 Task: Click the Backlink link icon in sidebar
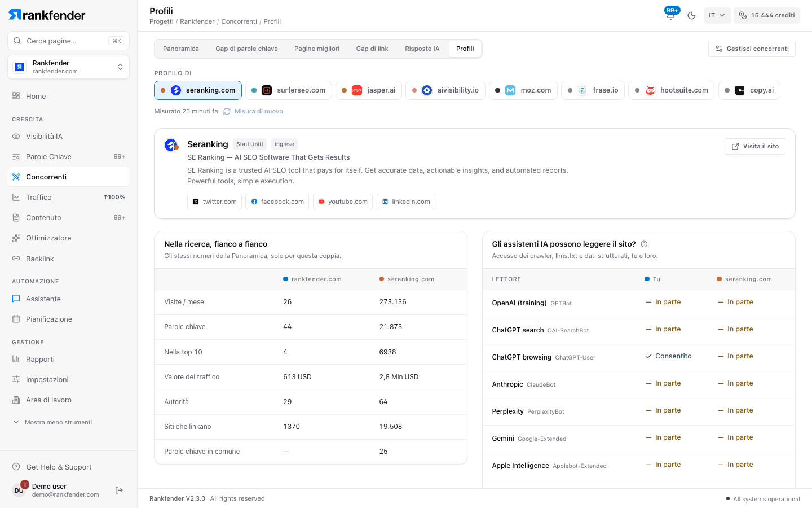[16, 259]
